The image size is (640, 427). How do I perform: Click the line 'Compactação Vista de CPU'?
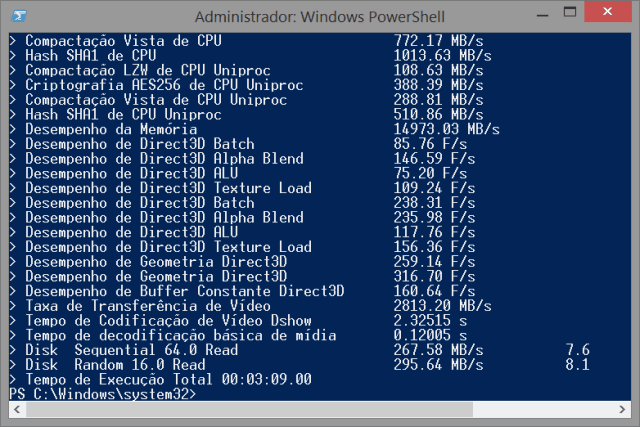pyautogui.click(x=124, y=41)
